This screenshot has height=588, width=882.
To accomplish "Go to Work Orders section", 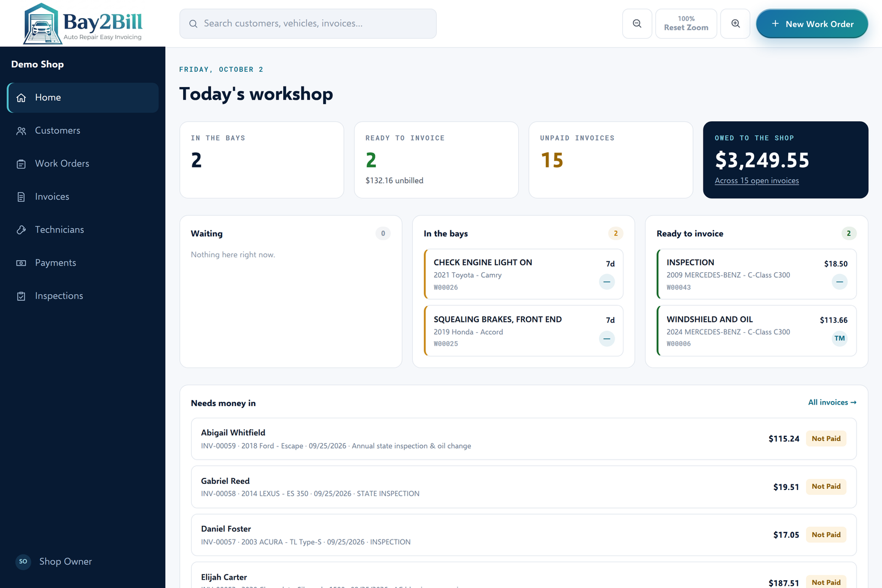I will (83, 164).
